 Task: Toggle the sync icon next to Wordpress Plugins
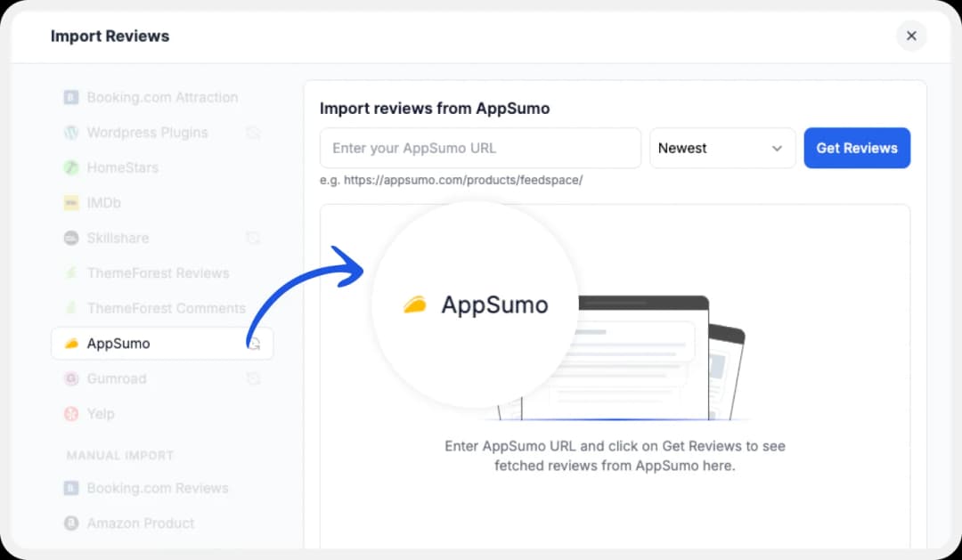(255, 132)
